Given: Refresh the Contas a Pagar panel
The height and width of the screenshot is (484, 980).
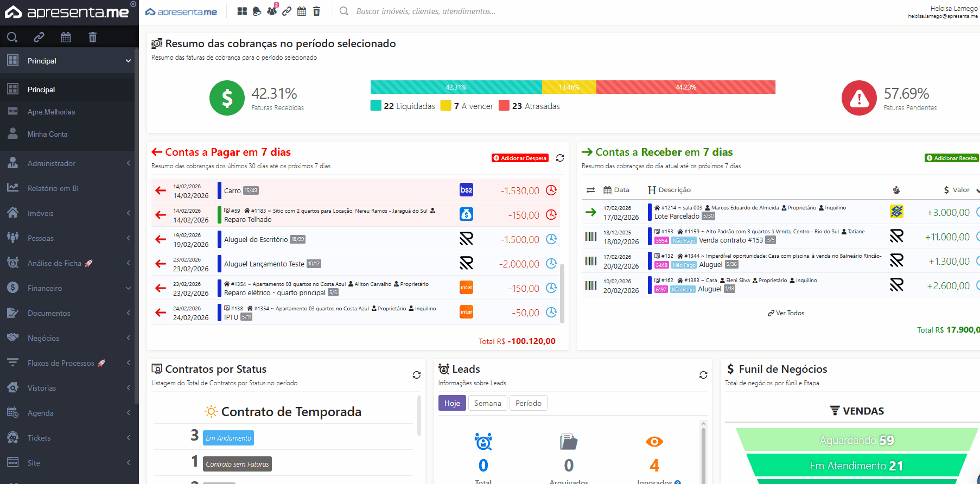Looking at the screenshot, I should (x=560, y=158).
